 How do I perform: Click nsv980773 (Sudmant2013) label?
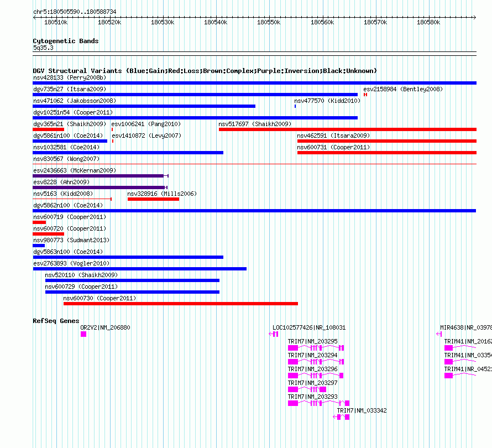point(71,240)
